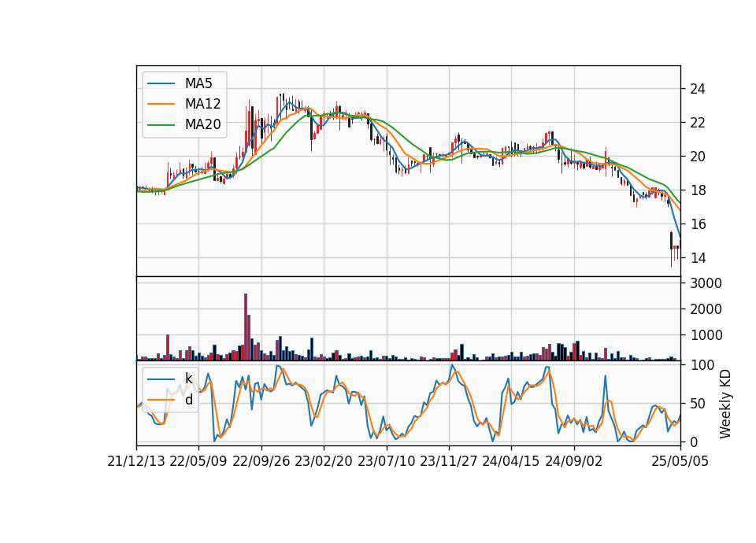Click the price axis value 14
The image size is (756, 543).
pyautogui.click(x=697, y=258)
